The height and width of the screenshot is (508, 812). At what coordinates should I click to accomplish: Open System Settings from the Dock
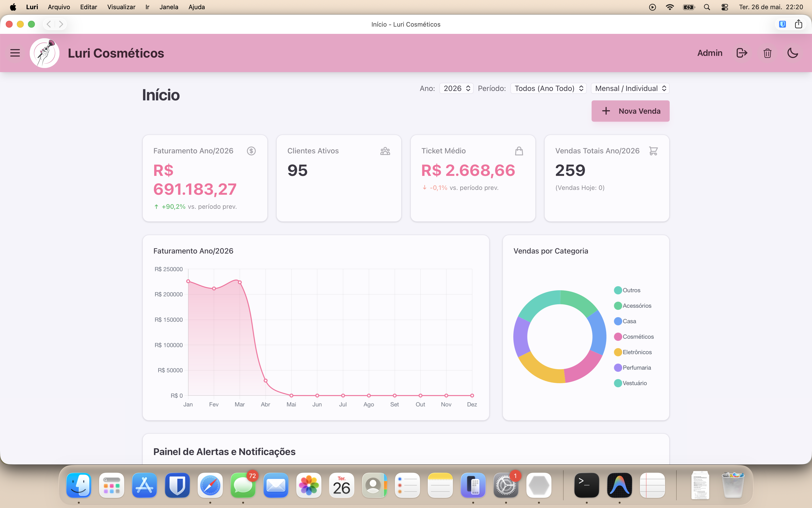coord(506,485)
